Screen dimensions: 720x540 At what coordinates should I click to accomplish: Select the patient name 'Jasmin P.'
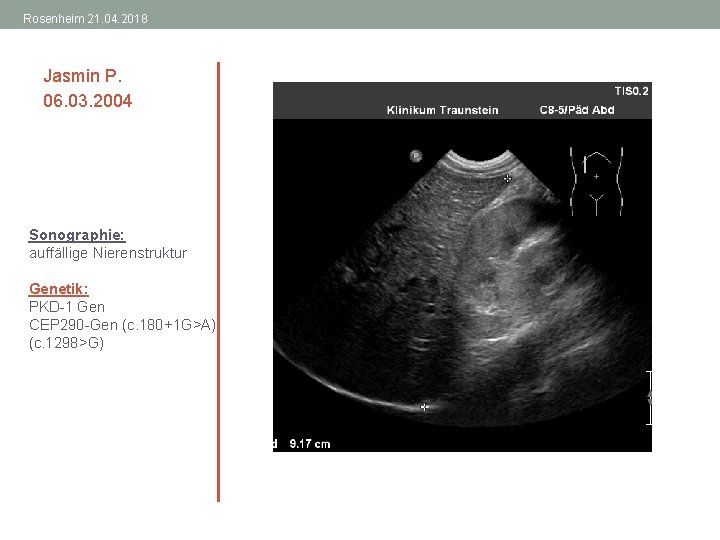point(83,76)
